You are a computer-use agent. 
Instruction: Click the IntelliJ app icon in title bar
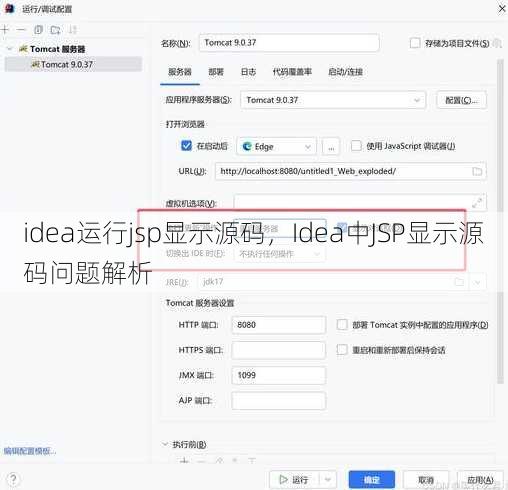click(10, 9)
